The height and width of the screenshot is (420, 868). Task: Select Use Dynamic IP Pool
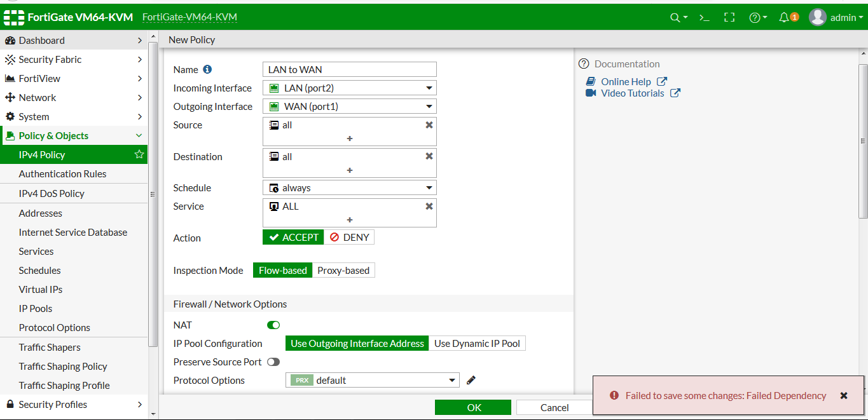click(477, 343)
